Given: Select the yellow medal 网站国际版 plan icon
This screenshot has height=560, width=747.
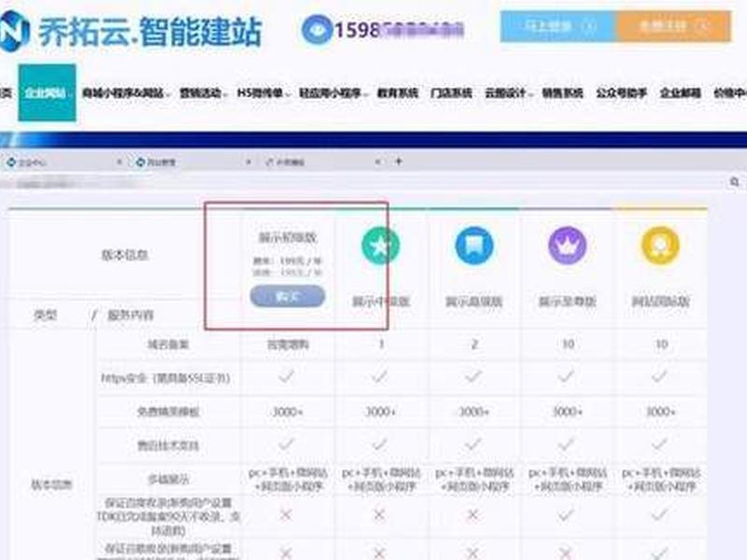Looking at the screenshot, I should (660, 245).
